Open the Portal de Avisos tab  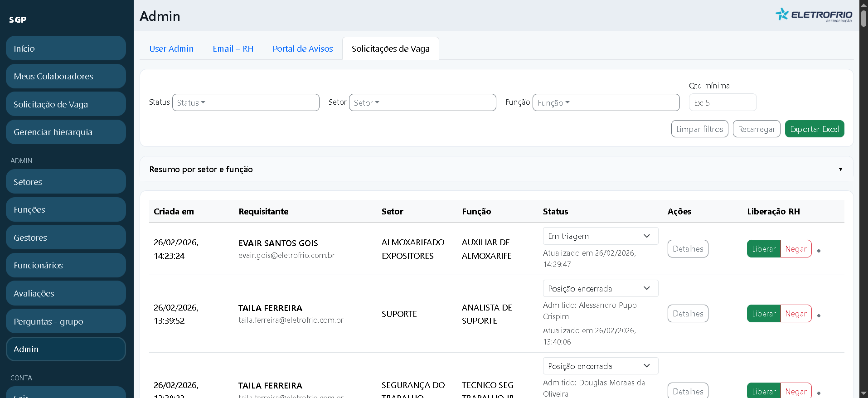[x=302, y=49]
